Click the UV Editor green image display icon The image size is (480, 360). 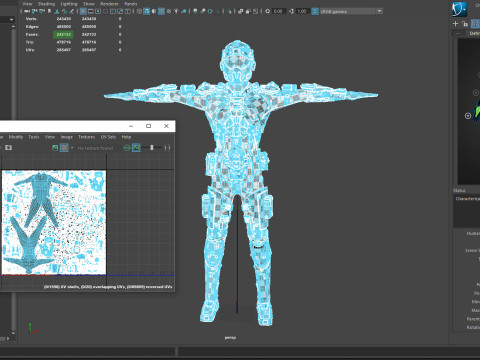(55, 147)
